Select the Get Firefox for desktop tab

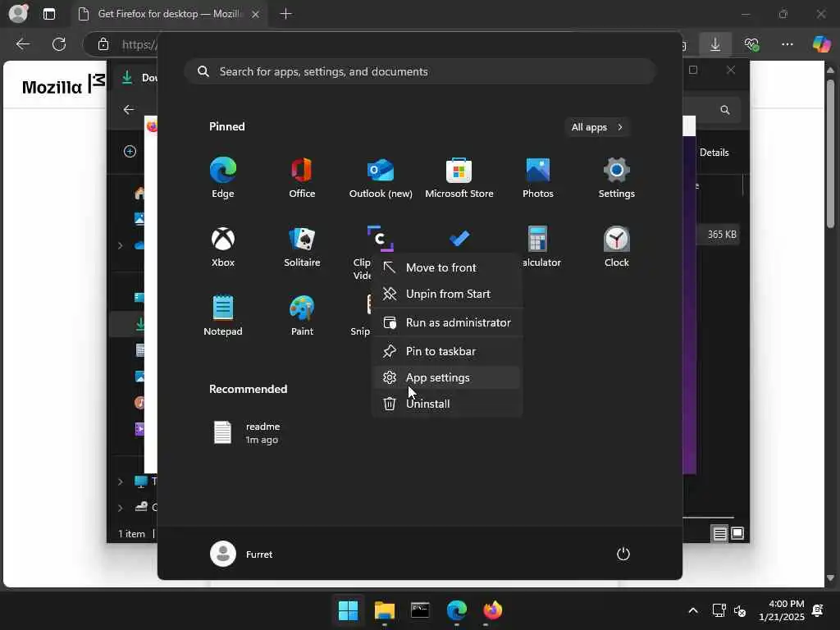click(168, 14)
